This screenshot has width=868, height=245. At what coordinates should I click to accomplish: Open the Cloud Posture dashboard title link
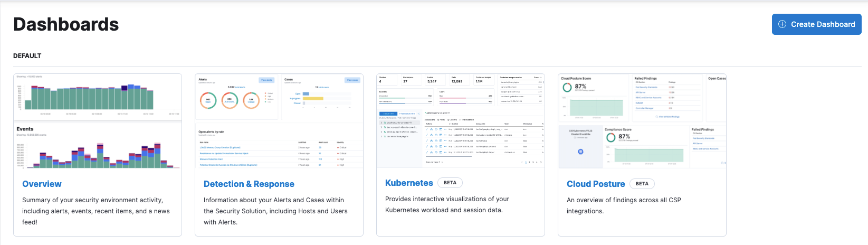pyautogui.click(x=595, y=184)
